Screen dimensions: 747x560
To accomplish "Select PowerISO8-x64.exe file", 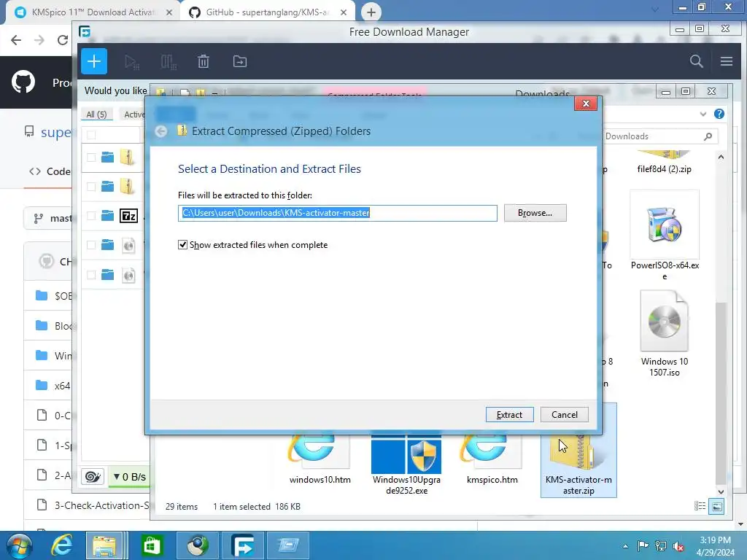I will pyautogui.click(x=665, y=237).
